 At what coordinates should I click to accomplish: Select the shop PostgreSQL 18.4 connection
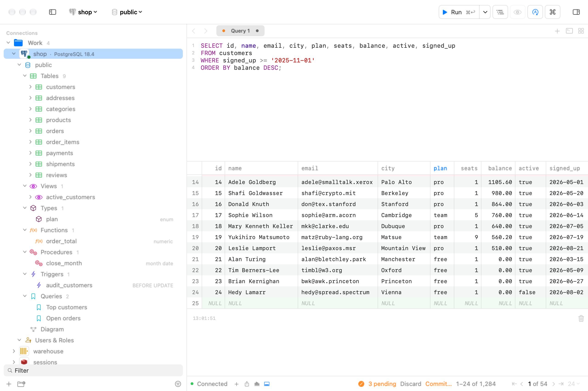pyautogui.click(x=93, y=54)
